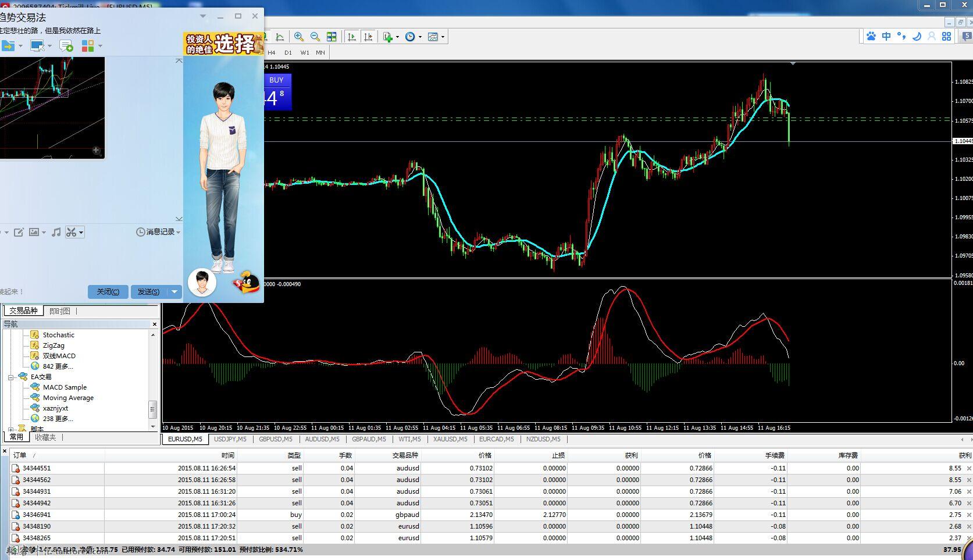The height and width of the screenshot is (560, 973).
Task: Open dropdown next to QQ apps icon
Action: tap(100, 45)
